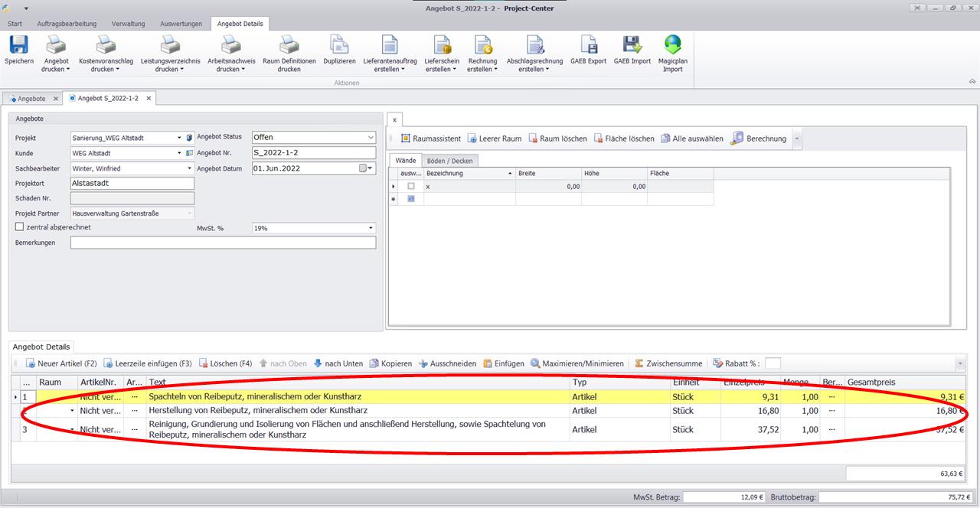Click the Speichern disk icon
The height and width of the screenshot is (508, 980).
[18, 45]
